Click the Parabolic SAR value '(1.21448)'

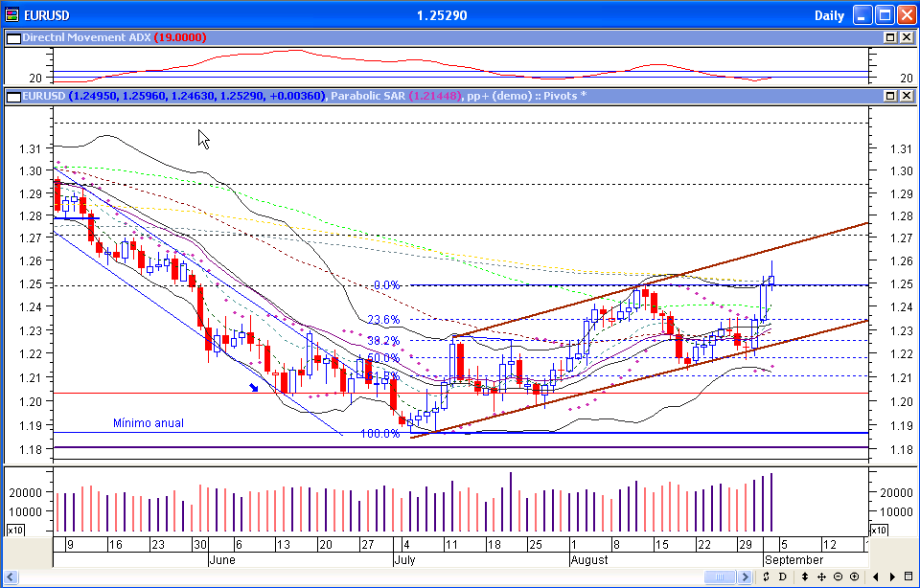pos(435,96)
